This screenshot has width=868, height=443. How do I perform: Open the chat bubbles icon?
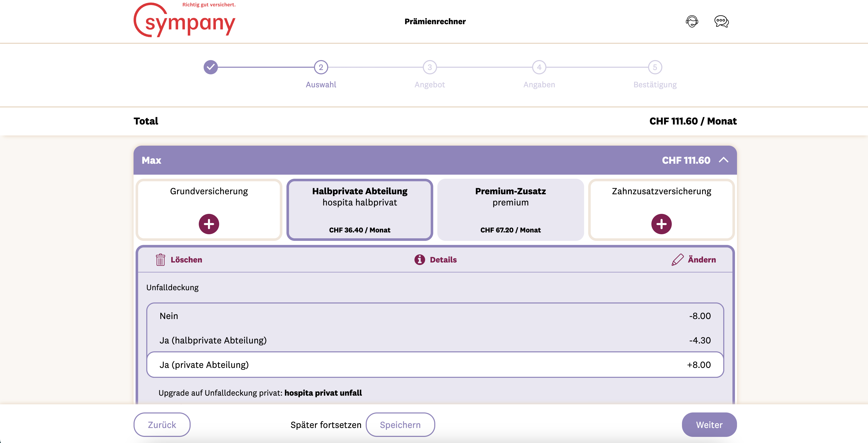click(x=721, y=22)
